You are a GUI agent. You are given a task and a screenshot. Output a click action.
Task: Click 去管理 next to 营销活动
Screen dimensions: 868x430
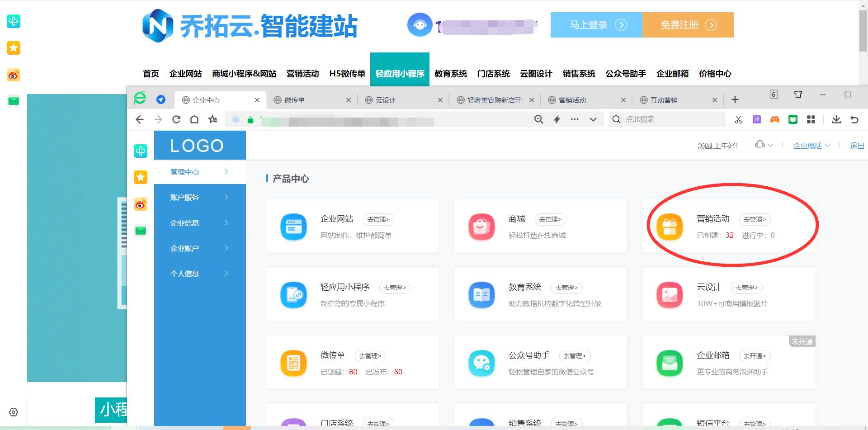coord(755,219)
